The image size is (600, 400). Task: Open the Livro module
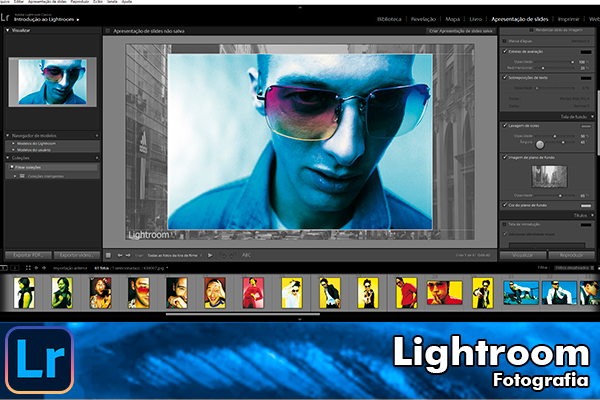[x=476, y=19]
